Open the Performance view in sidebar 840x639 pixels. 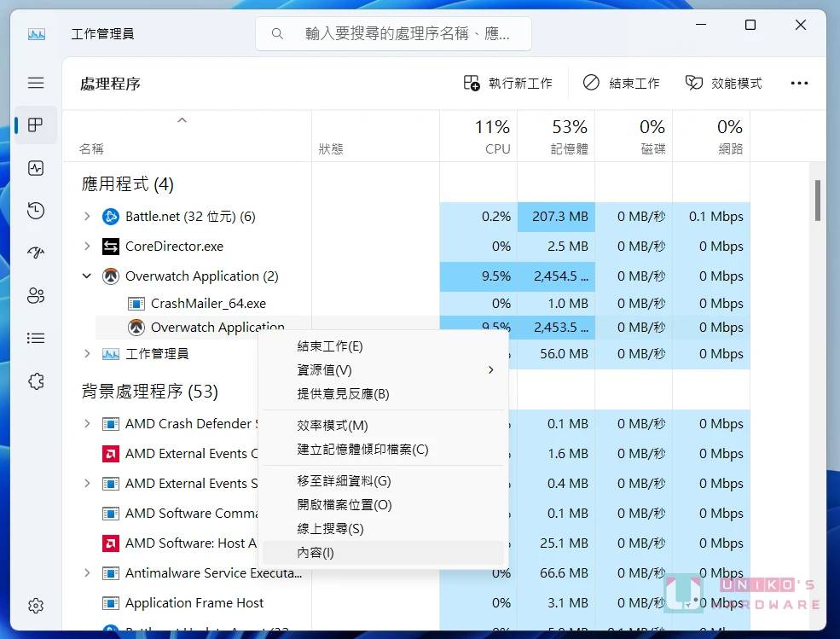(x=35, y=167)
